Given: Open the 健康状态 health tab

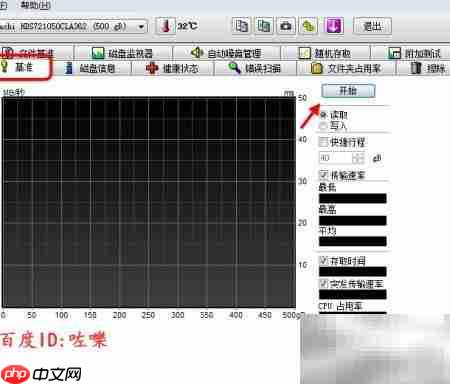Looking at the screenshot, I should click(172, 68).
